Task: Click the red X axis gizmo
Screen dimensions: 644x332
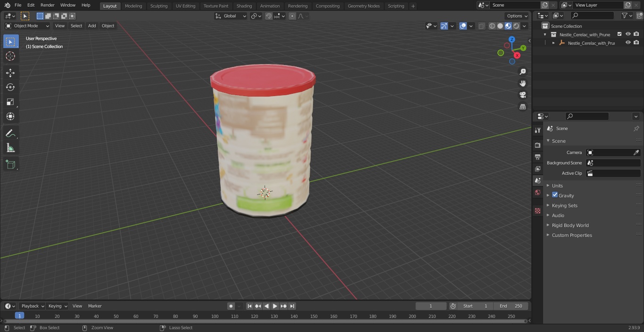Action: click(517, 55)
